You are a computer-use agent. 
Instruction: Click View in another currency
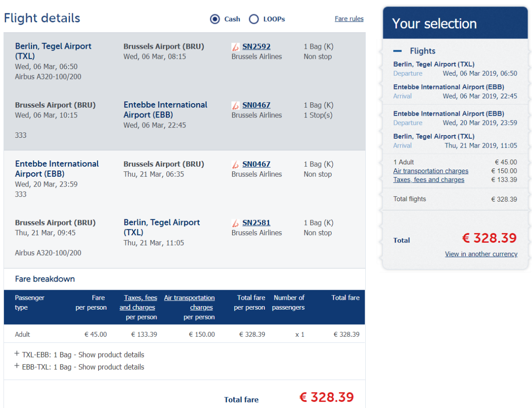tap(481, 254)
